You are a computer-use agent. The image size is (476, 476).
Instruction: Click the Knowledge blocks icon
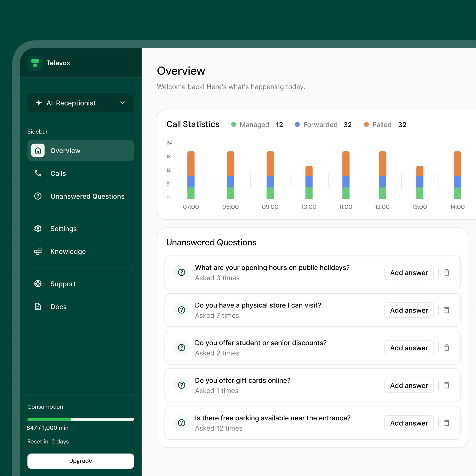[38, 251]
